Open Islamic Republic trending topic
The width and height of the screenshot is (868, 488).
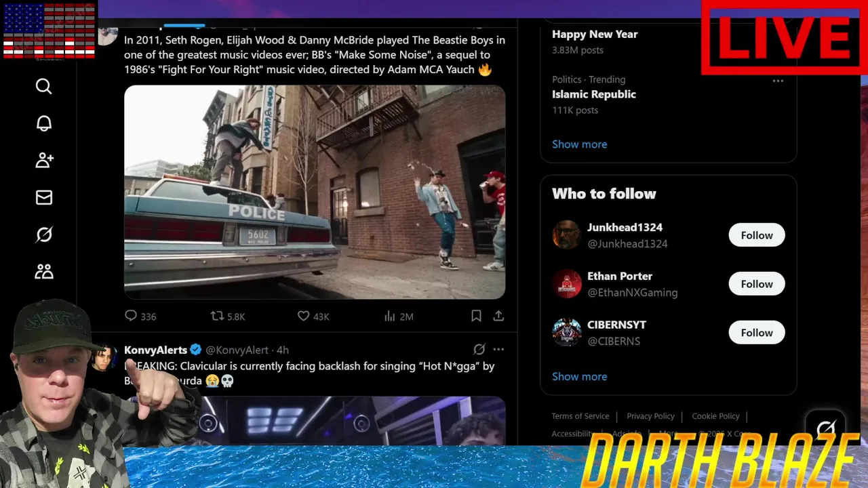point(594,94)
